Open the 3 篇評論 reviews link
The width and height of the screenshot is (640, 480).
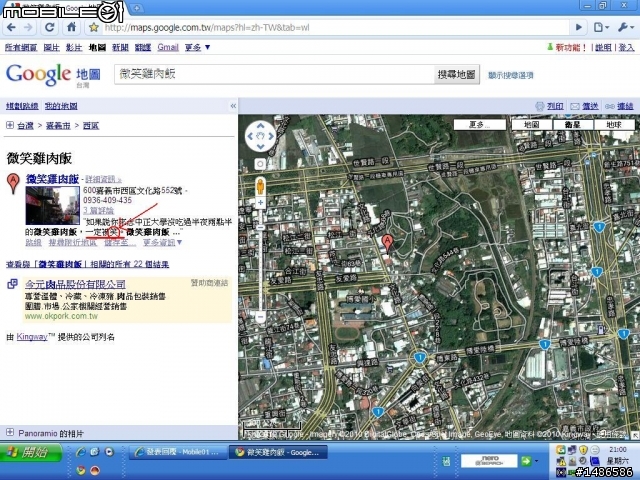pos(98,211)
